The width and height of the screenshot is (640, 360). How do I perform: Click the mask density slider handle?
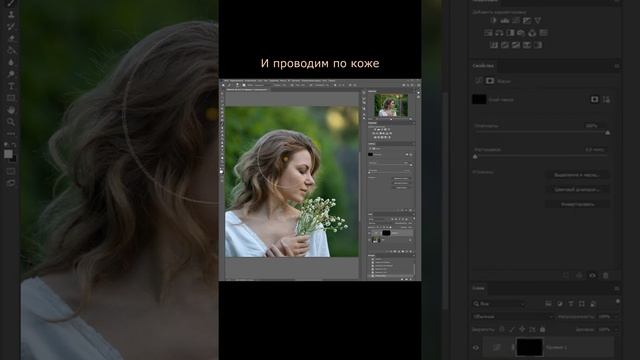tap(608, 133)
